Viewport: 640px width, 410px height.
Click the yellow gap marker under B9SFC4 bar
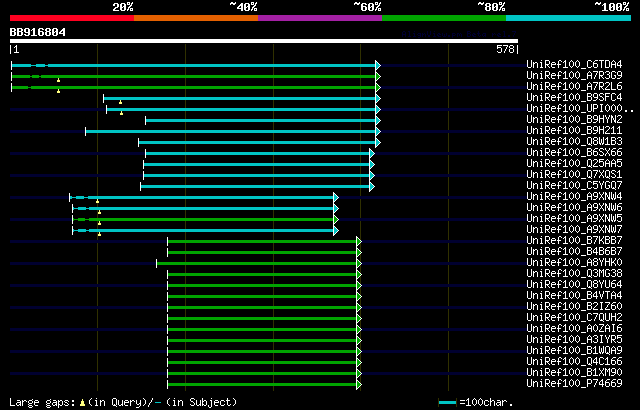point(120,102)
